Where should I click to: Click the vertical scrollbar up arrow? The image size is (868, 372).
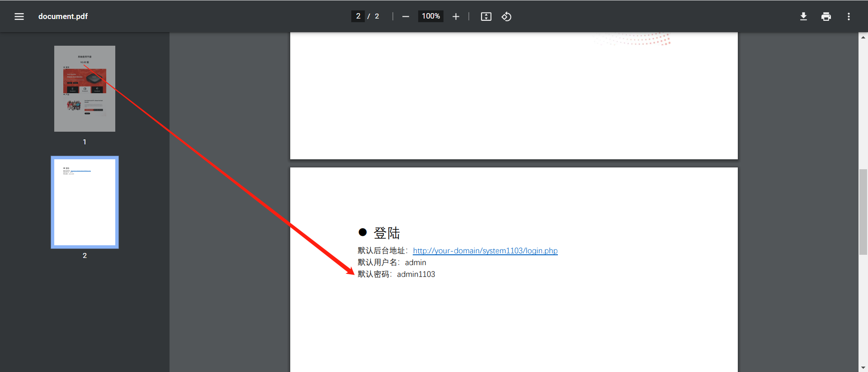coord(863,38)
